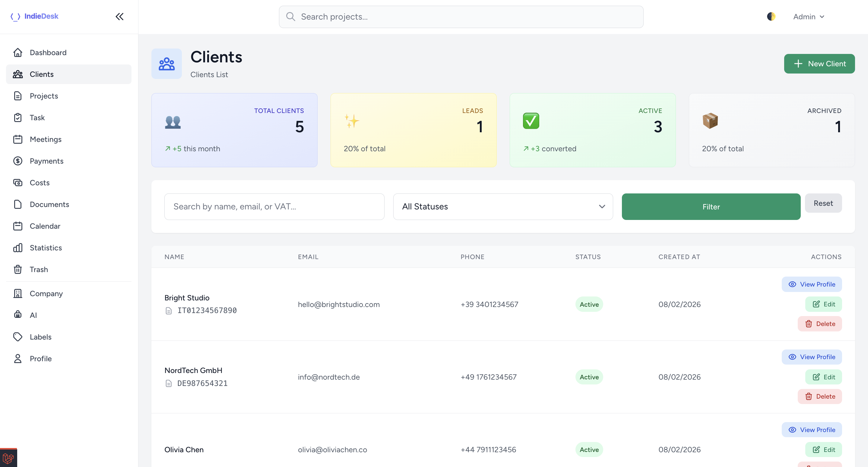This screenshot has height=467, width=868.
Task: Collapse the sidebar with the double-chevron
Action: point(119,16)
